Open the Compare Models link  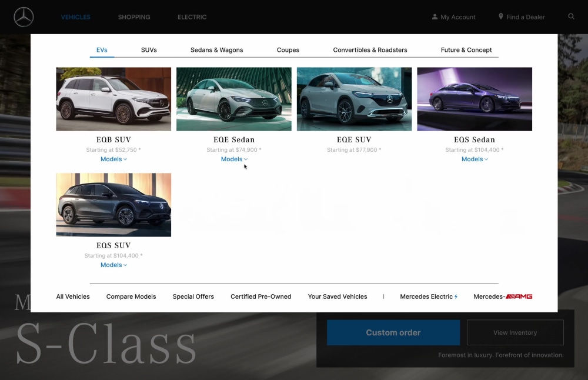131,296
